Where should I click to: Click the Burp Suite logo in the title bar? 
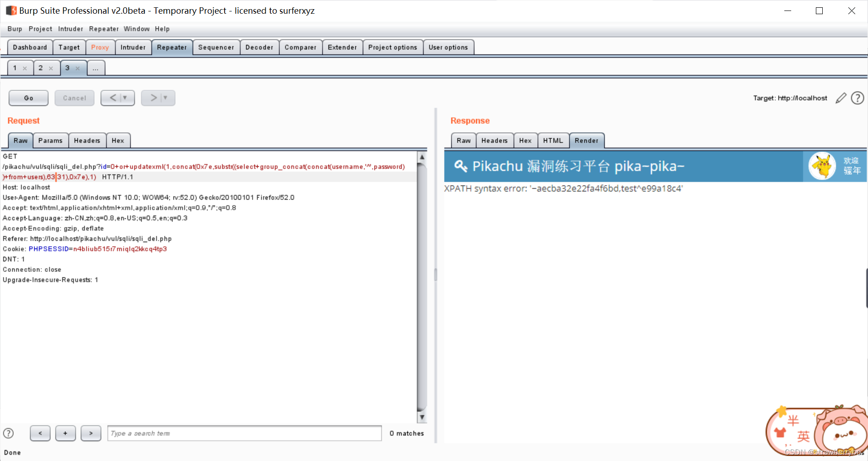(11, 10)
